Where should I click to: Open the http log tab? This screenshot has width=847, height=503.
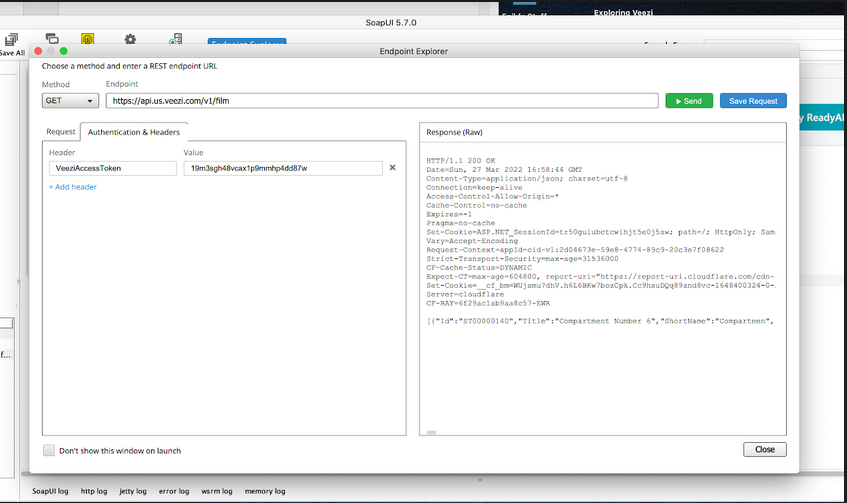pyautogui.click(x=94, y=491)
